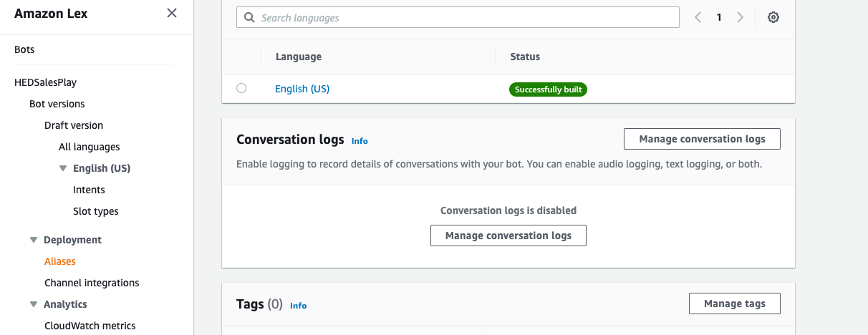The height and width of the screenshot is (335, 868).
Task: Open the English (US) language link
Action: [302, 89]
